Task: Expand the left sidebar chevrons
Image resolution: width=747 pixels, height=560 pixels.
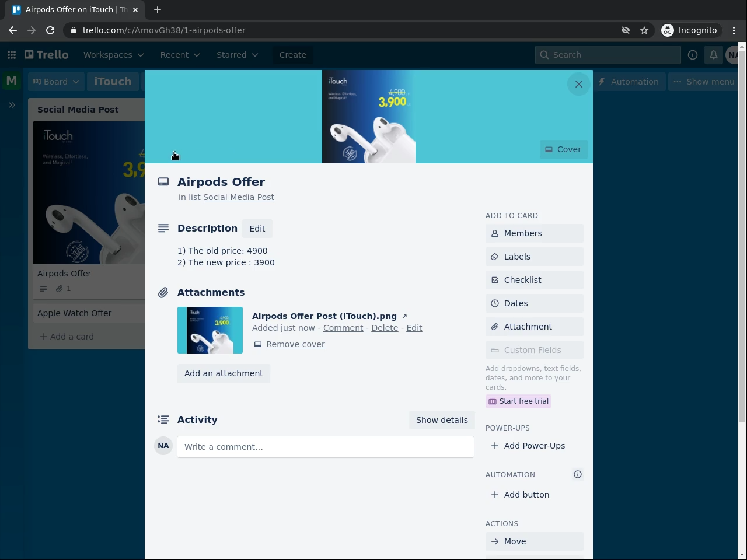Action: (x=12, y=105)
